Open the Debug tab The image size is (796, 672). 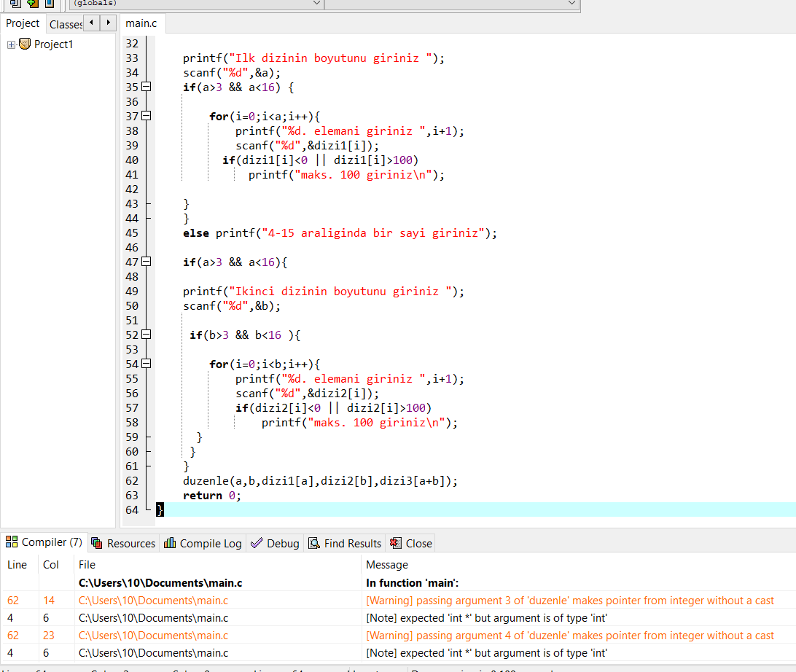click(x=275, y=543)
